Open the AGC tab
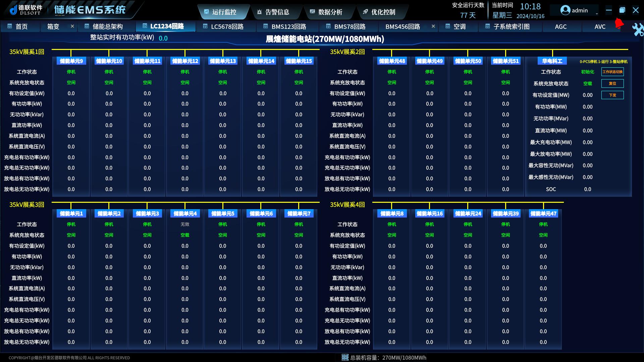 tap(560, 26)
